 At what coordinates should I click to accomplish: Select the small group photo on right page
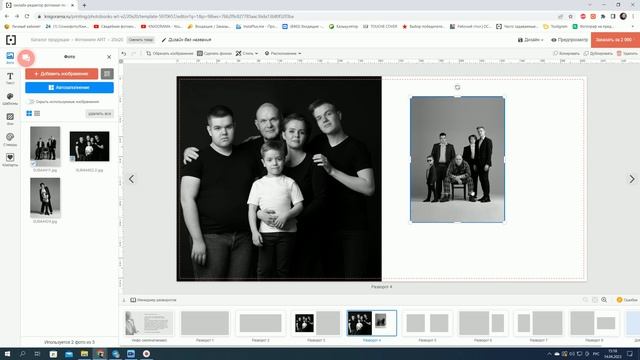(x=458, y=160)
